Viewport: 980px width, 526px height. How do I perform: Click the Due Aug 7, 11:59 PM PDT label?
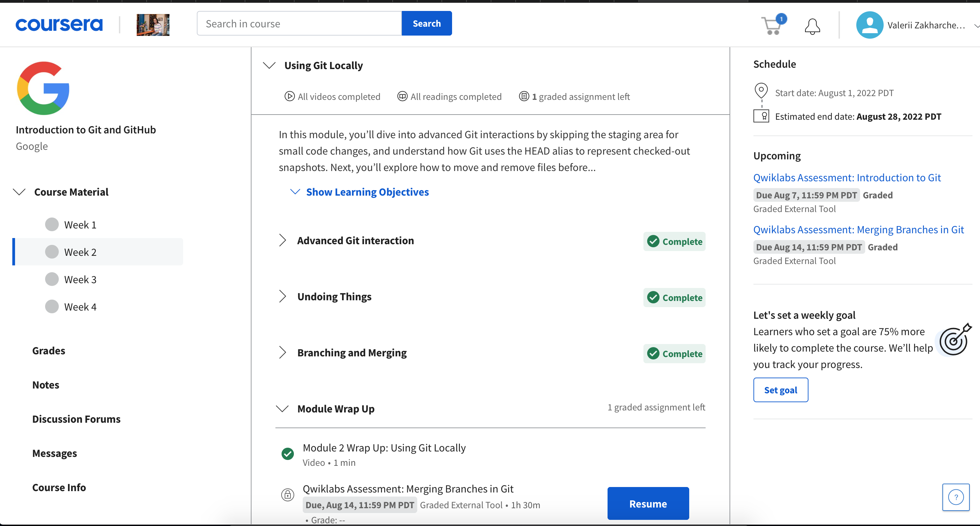pyautogui.click(x=806, y=195)
